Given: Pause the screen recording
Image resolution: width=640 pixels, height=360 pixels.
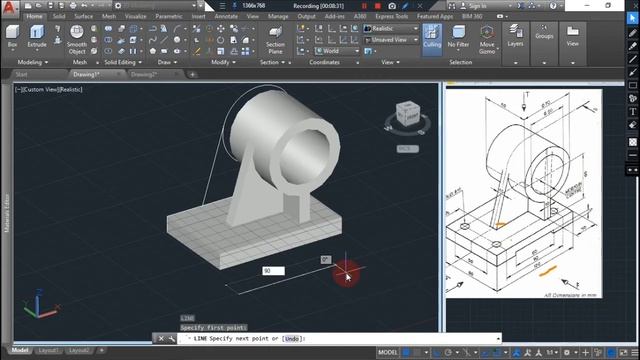Looking at the screenshot, I should click(x=364, y=6).
